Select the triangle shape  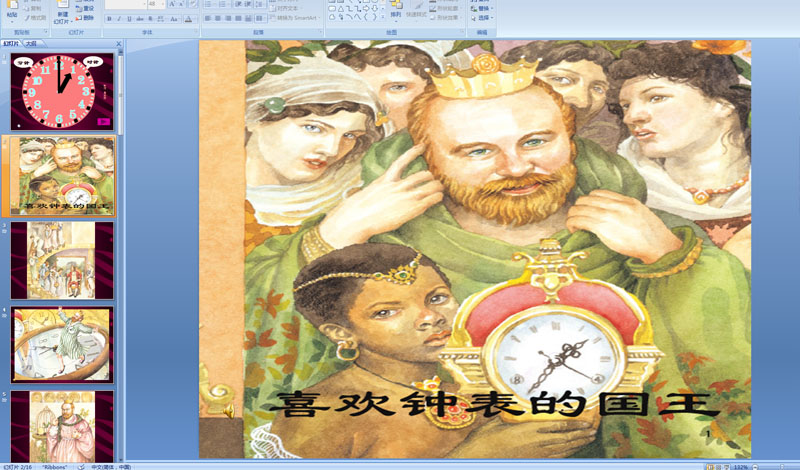coord(341,9)
